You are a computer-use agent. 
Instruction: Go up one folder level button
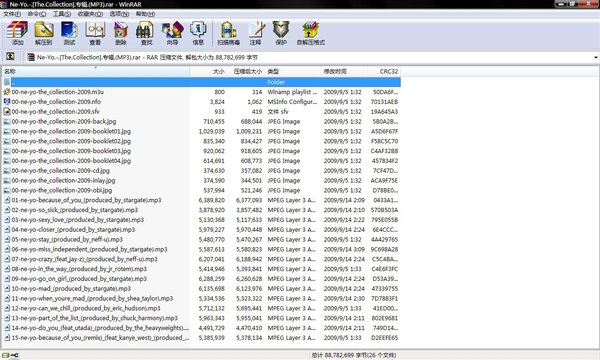10,57
